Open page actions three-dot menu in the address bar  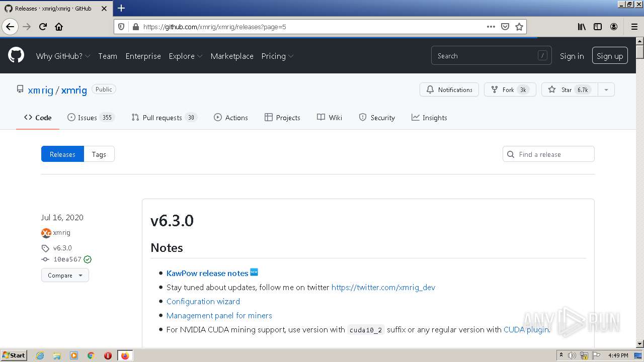(491, 27)
